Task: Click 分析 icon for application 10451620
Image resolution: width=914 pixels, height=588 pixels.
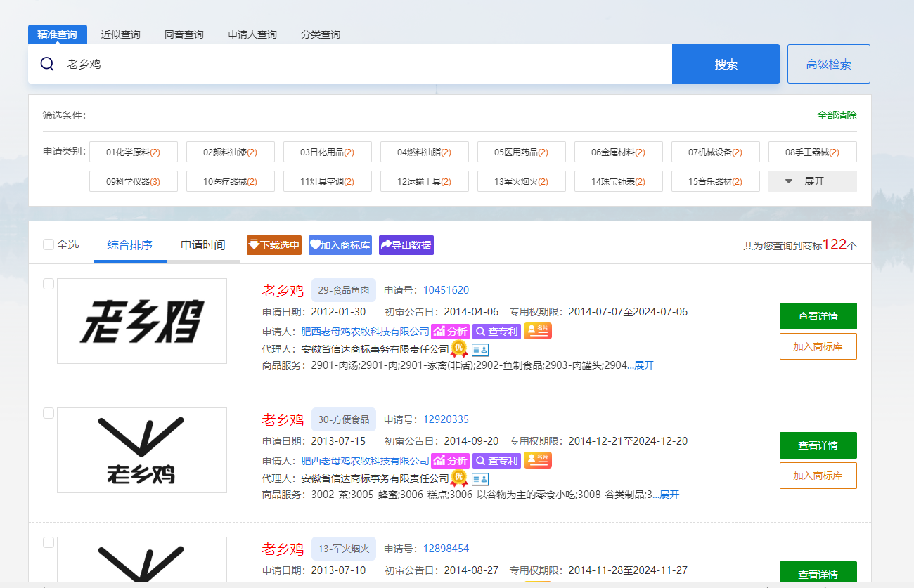Action: coord(450,332)
